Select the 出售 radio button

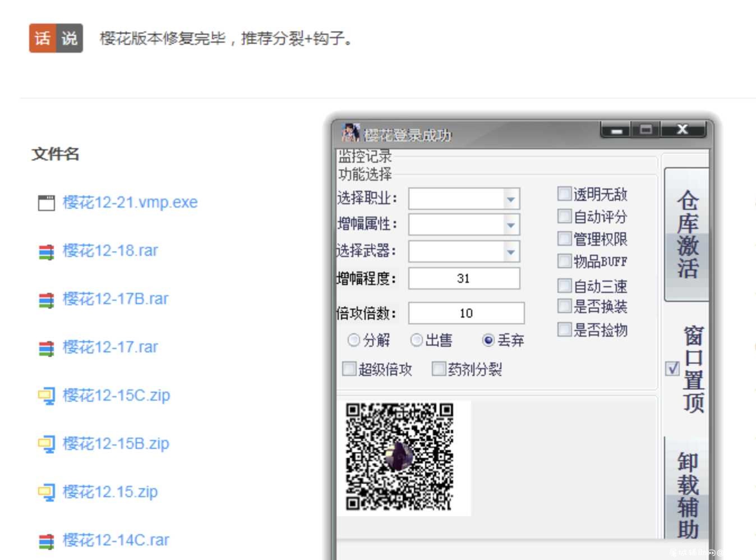coord(416,339)
